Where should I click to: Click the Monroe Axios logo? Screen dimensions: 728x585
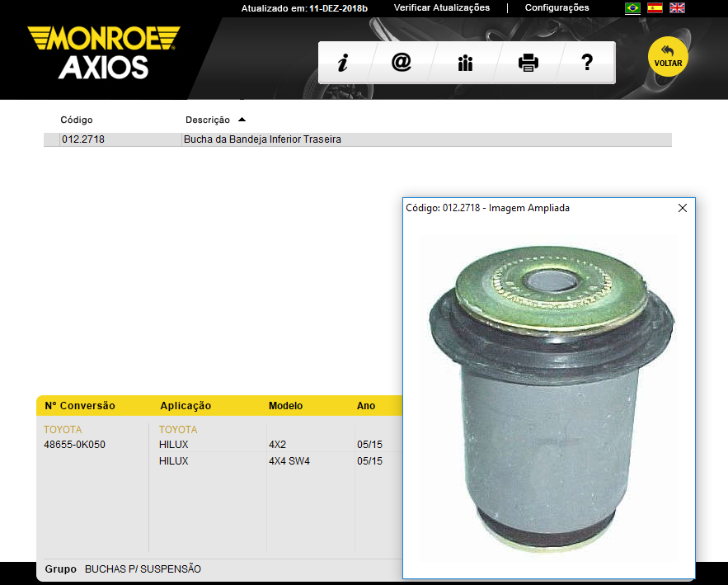pyautogui.click(x=103, y=52)
